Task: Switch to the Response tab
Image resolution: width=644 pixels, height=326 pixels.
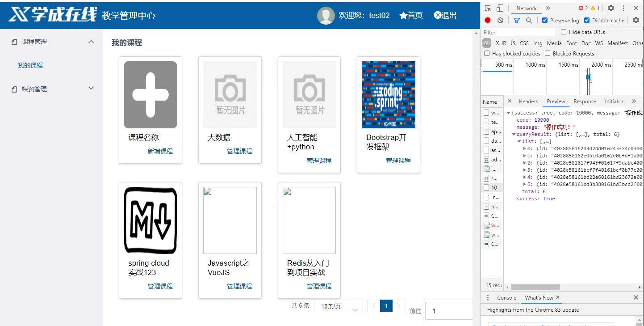Action: coord(585,102)
